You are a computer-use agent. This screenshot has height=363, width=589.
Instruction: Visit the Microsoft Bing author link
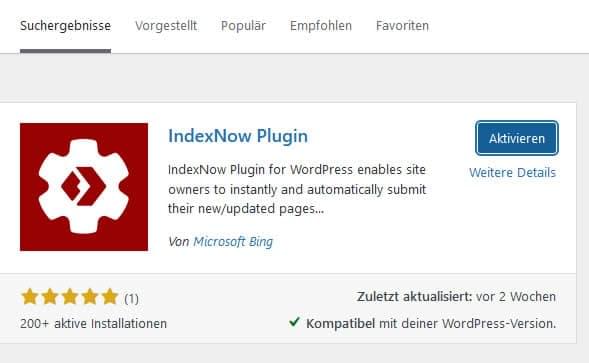coord(233,242)
